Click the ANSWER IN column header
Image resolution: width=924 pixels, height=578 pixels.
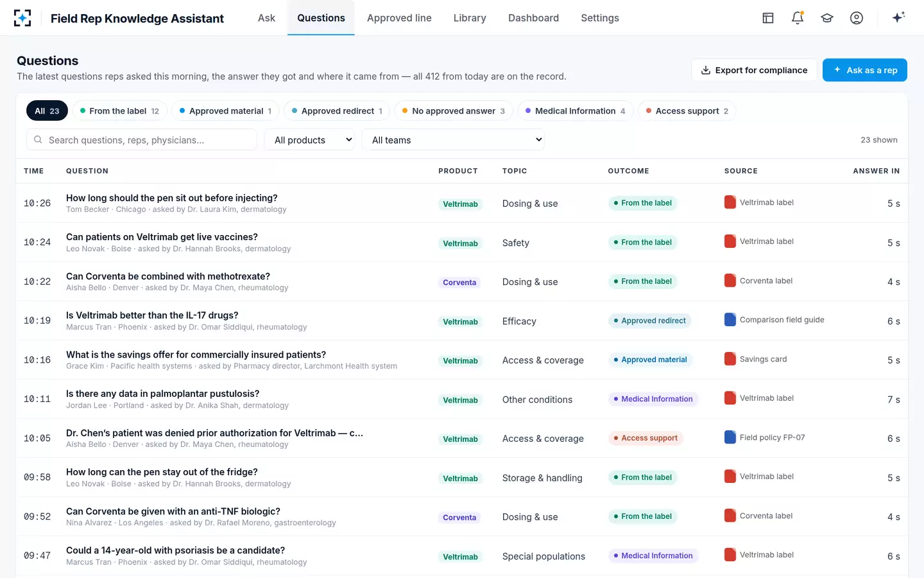click(x=876, y=171)
